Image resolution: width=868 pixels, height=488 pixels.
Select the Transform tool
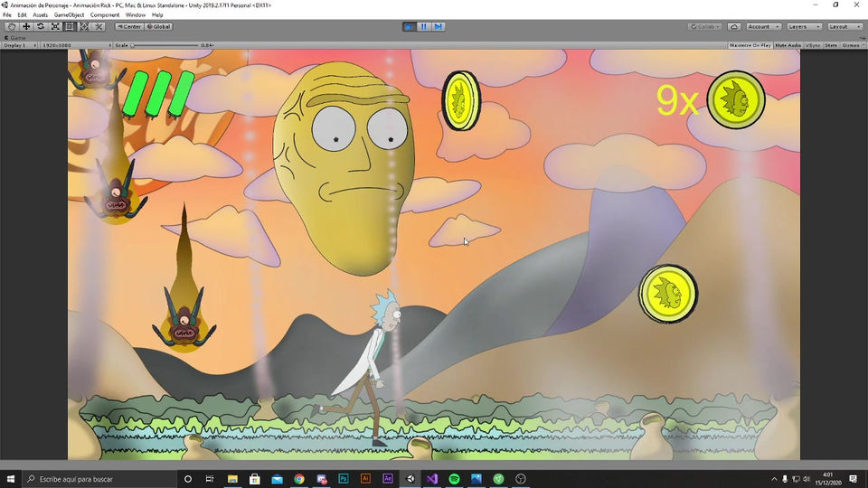pyautogui.click(x=84, y=26)
